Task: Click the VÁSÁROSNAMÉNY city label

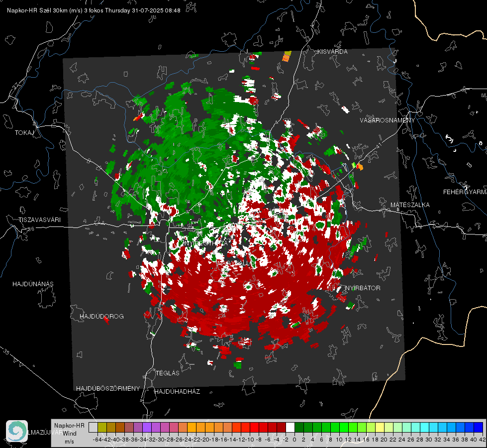Action: (388, 120)
